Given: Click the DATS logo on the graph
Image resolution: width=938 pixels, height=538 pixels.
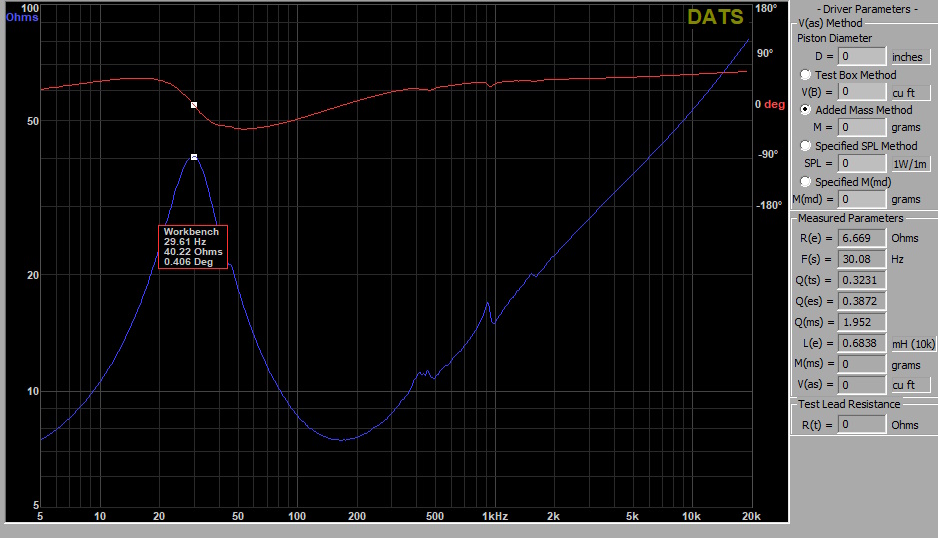Looking at the screenshot, I should pyautogui.click(x=714, y=17).
